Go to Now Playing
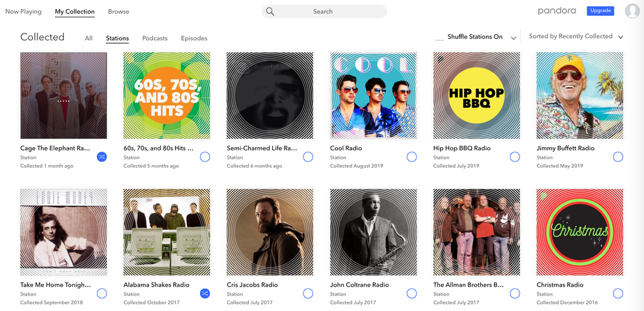The image size is (644, 311). pos(23,12)
